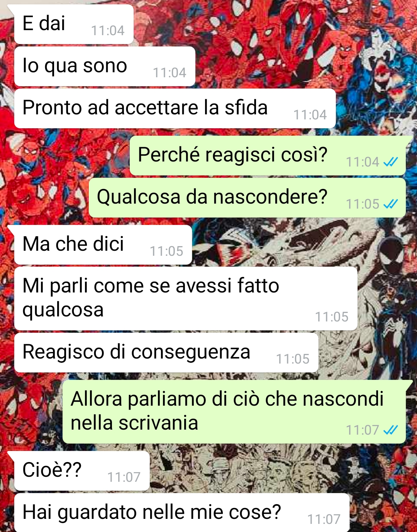Click the 11:05 timestamp on 'Reagisco di conseguenza'
417x532 pixels.
pyautogui.click(x=293, y=359)
